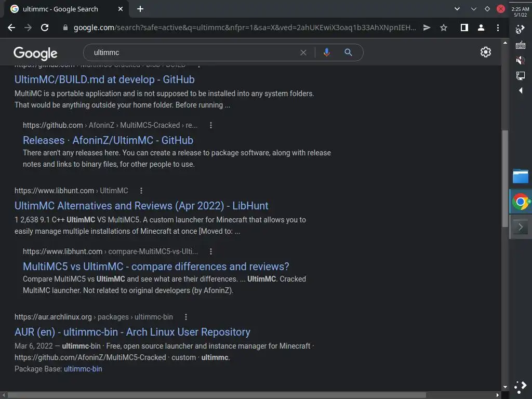Click the scroll down arrow
Screen dimensions: 532x399
505,387
